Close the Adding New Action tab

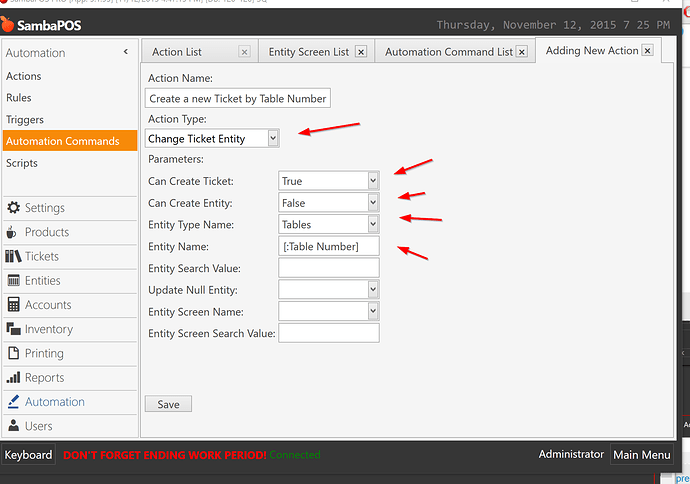(647, 50)
